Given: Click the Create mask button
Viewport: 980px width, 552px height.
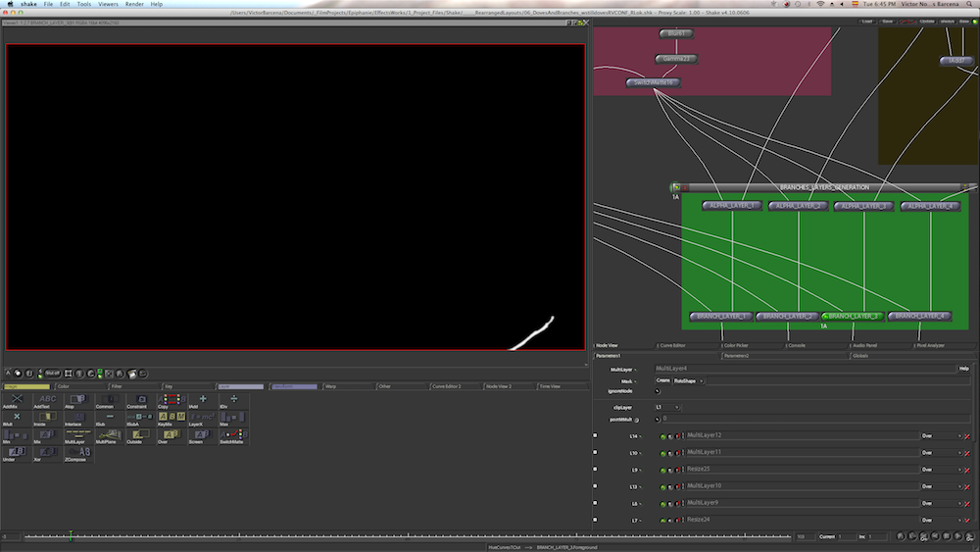Looking at the screenshot, I should click(x=662, y=380).
